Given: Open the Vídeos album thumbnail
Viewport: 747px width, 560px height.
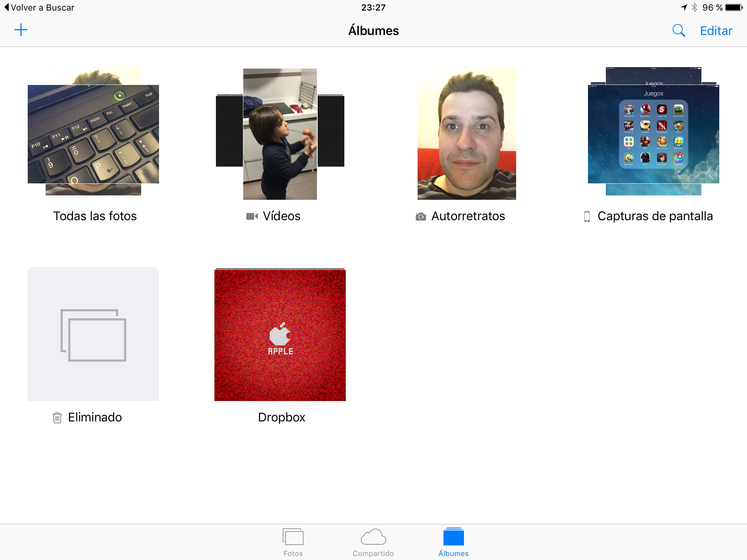Looking at the screenshot, I should coord(280,134).
